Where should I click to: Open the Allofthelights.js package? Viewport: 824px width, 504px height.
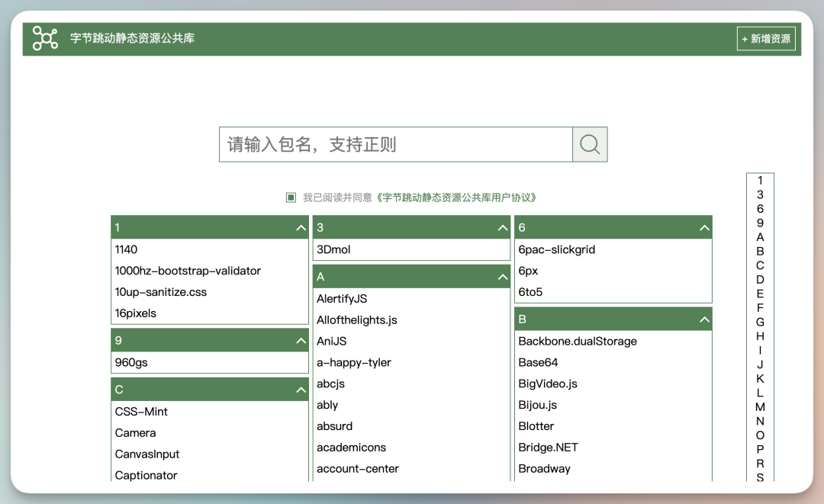(x=357, y=320)
